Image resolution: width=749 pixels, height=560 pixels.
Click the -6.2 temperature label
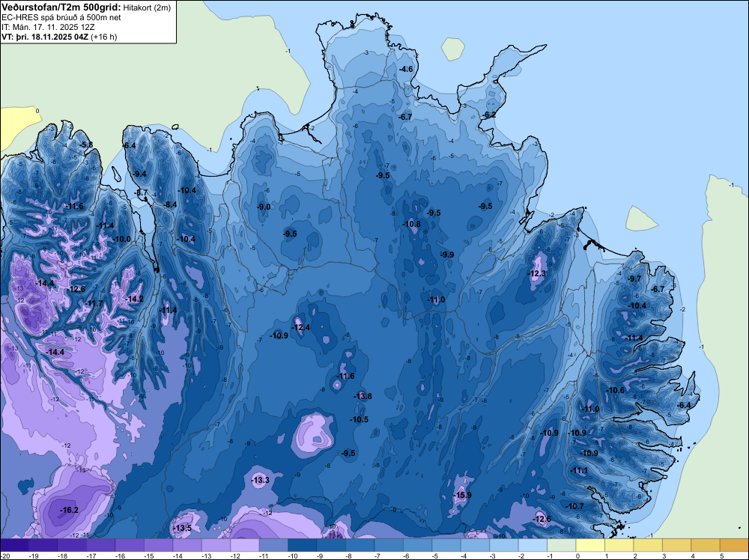[488, 115]
